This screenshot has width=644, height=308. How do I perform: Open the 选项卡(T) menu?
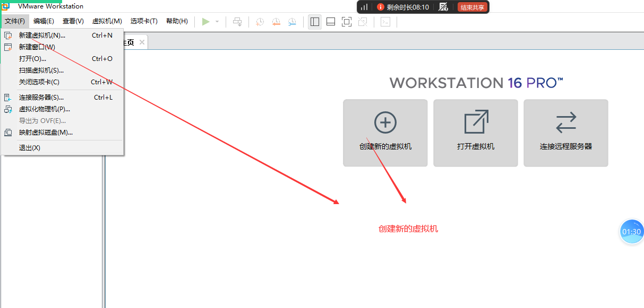[x=144, y=21]
